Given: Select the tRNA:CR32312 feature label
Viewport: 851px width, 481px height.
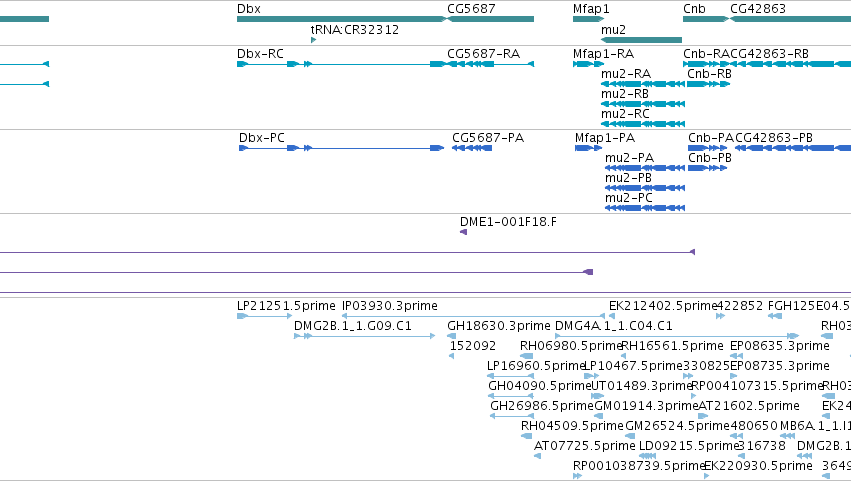Looking at the screenshot, I should [x=354, y=30].
